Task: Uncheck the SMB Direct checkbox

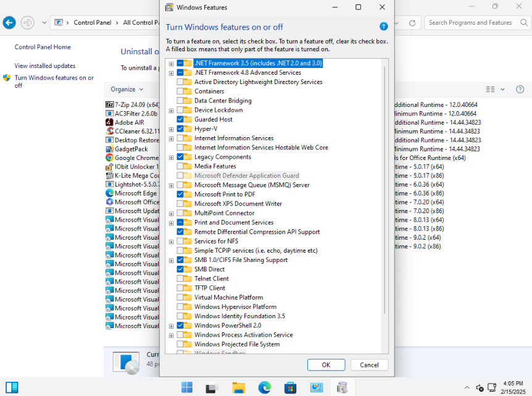Action: pos(180,269)
